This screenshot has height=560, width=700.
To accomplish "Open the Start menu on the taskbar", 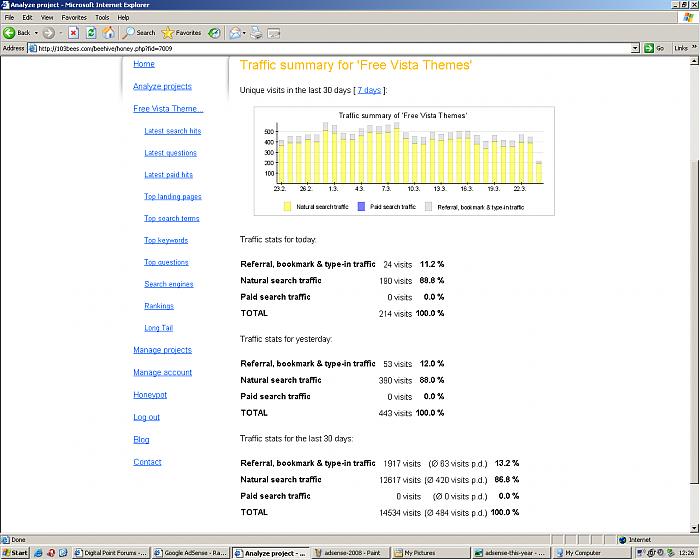I will tap(16, 552).
